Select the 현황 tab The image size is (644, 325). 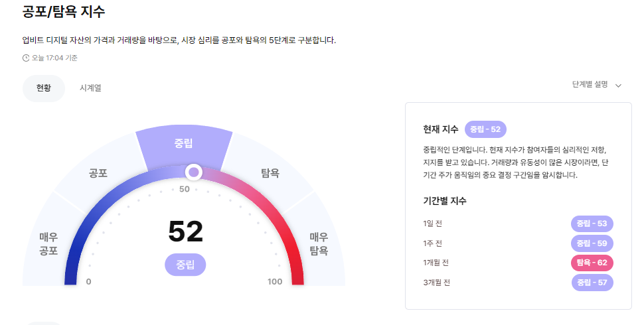point(44,88)
